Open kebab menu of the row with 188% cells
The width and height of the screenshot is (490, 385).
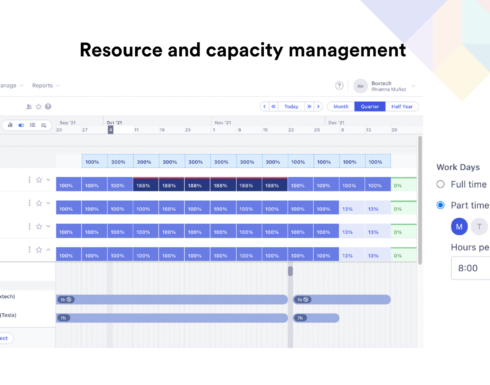[29, 180]
